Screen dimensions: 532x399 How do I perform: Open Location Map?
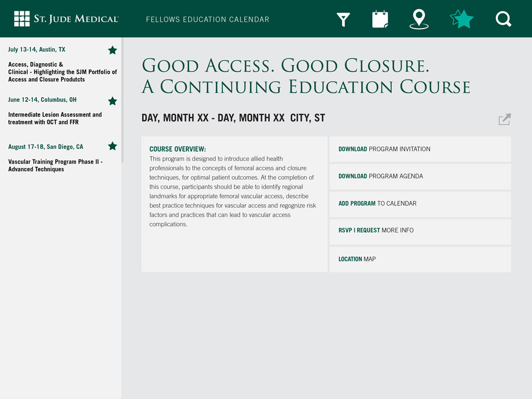point(420,259)
